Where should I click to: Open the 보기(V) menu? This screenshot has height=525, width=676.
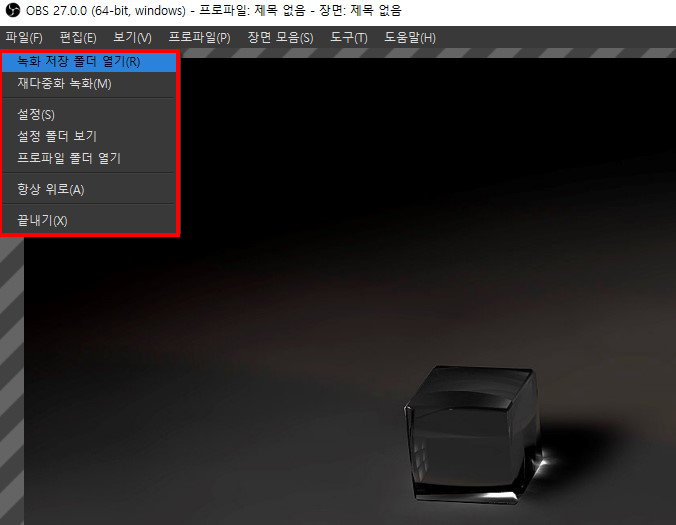(132, 38)
